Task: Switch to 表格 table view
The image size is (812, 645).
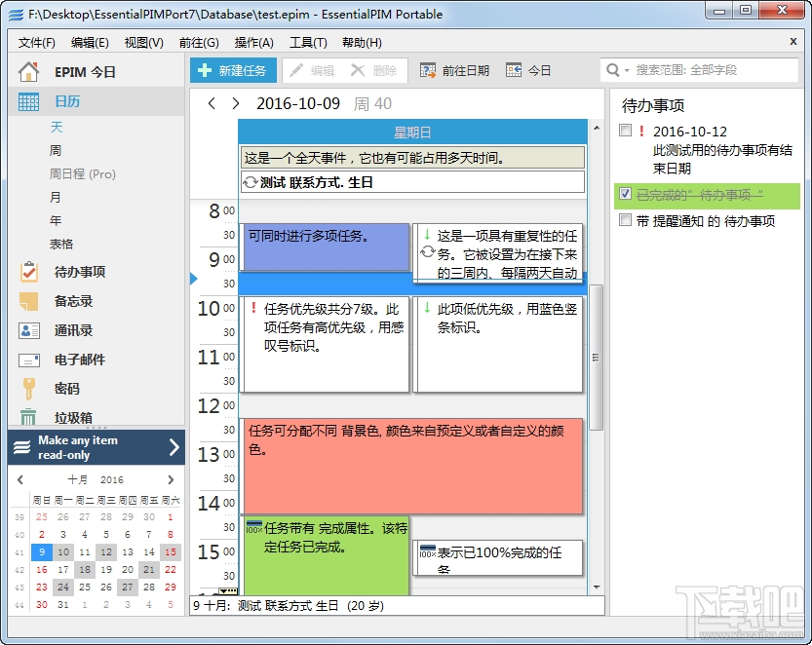Action: pos(61,244)
